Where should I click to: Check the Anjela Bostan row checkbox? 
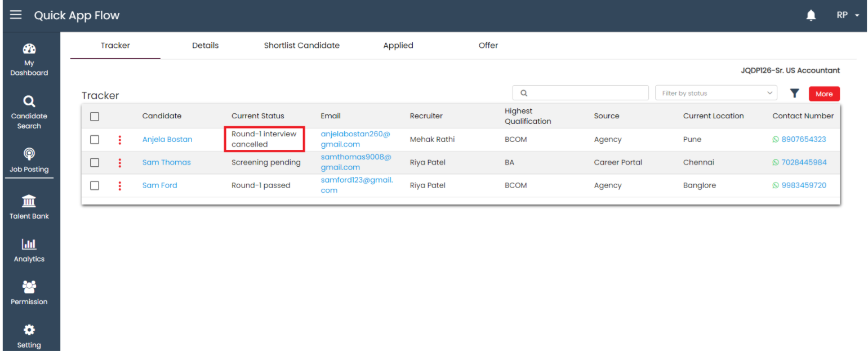click(95, 140)
